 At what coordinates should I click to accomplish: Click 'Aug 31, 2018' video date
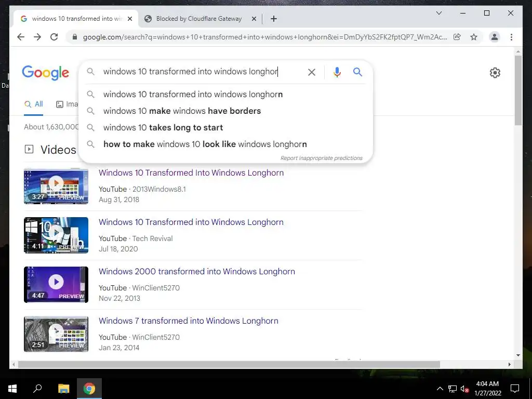pos(119,199)
